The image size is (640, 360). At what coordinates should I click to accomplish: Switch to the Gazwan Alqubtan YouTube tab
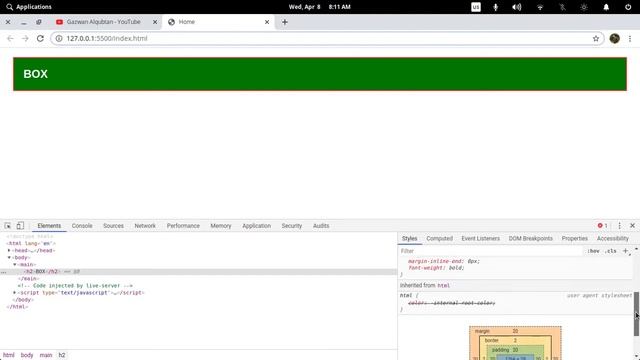pyautogui.click(x=104, y=22)
